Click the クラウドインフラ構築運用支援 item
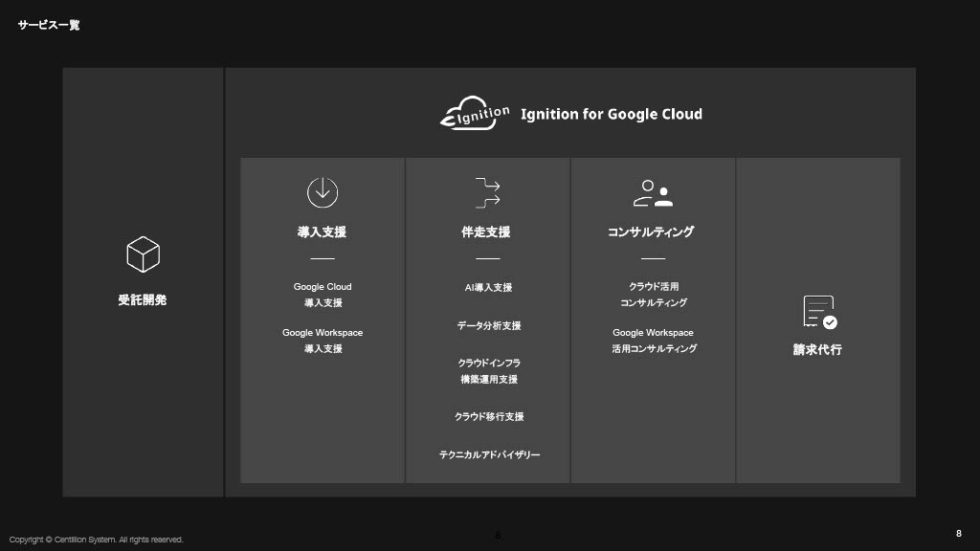The image size is (980, 551). (488, 371)
